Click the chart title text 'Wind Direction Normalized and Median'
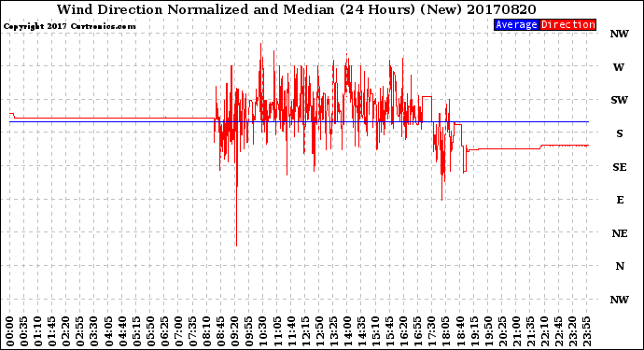The height and width of the screenshot is (350, 644). 195,9
